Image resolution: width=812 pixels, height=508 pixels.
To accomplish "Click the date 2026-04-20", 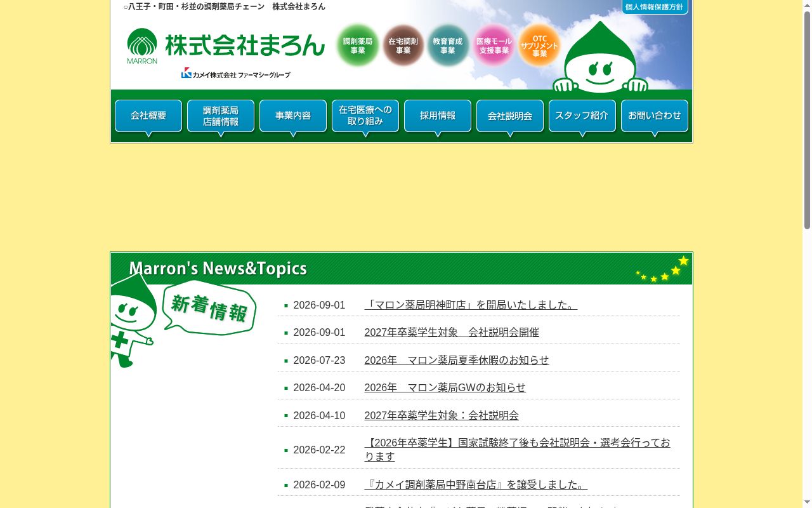I will click(319, 387).
